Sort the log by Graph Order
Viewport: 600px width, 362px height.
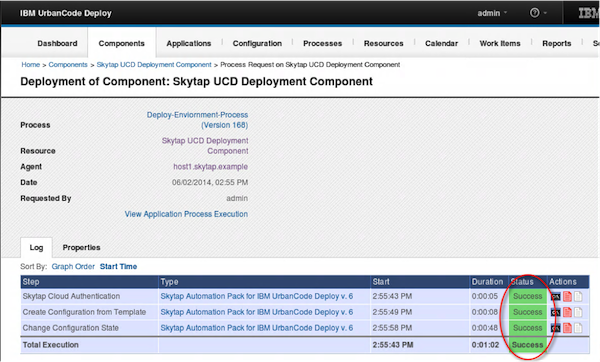(73, 266)
